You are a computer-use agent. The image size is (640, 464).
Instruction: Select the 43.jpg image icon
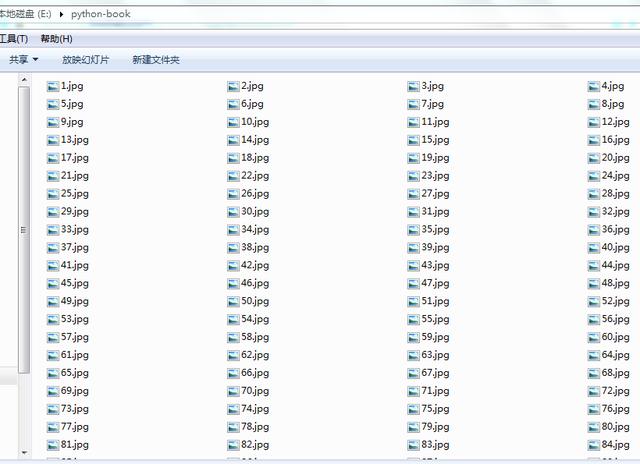coord(413,266)
